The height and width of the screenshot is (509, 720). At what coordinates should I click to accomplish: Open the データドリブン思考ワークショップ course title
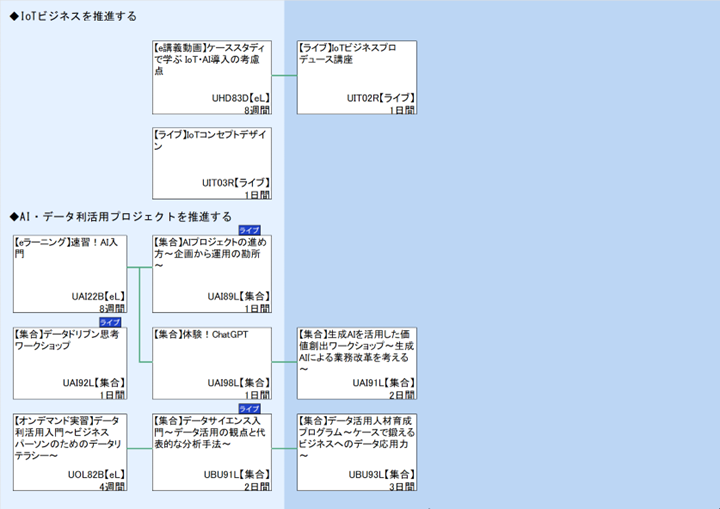70,340
